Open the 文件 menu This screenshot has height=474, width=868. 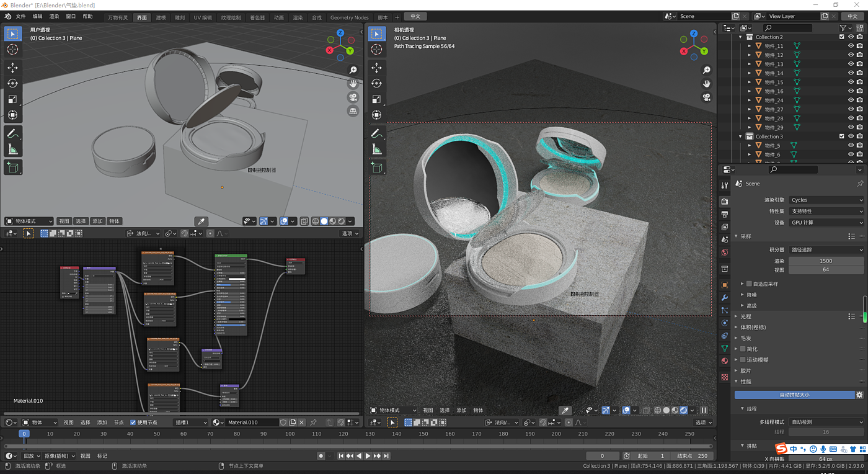(x=20, y=17)
